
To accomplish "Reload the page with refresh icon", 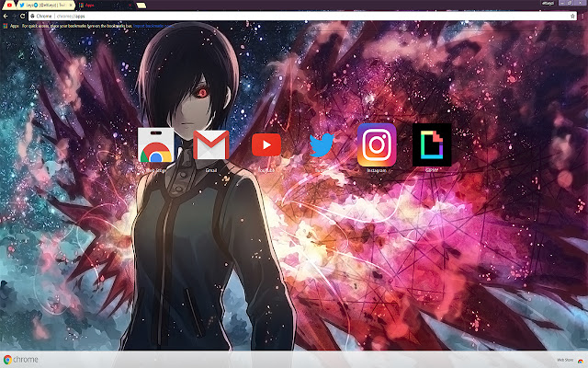I will 22,17.
